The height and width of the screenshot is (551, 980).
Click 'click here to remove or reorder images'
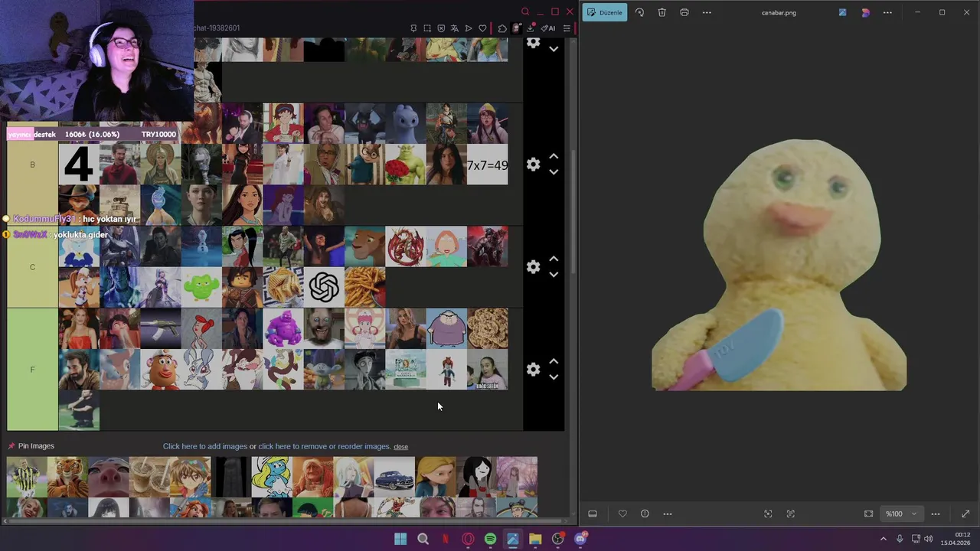pos(325,446)
